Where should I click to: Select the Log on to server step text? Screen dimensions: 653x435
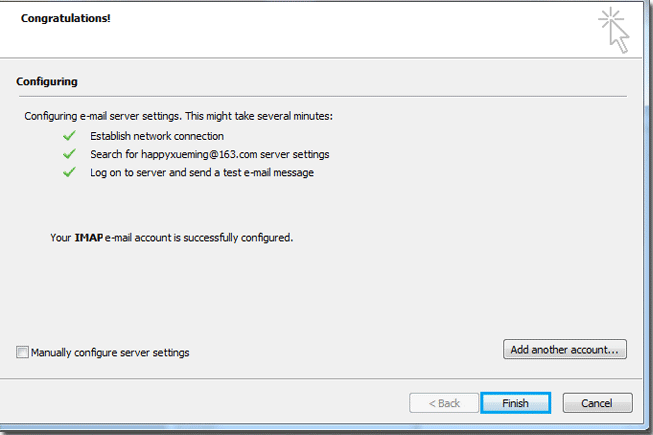(202, 173)
